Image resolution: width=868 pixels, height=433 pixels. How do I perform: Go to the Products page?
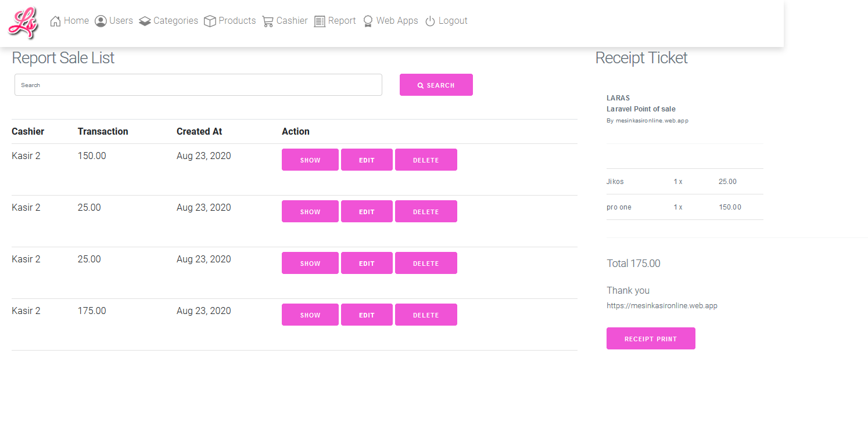pos(237,21)
